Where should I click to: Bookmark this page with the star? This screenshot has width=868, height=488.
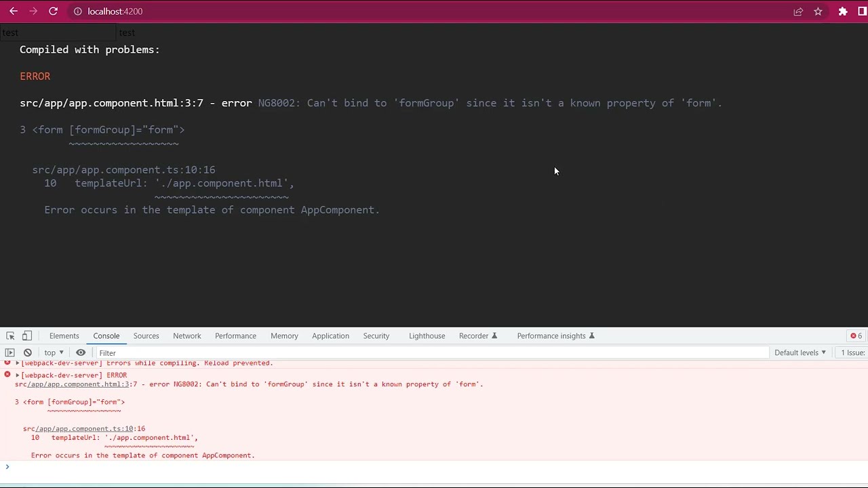[x=818, y=12]
